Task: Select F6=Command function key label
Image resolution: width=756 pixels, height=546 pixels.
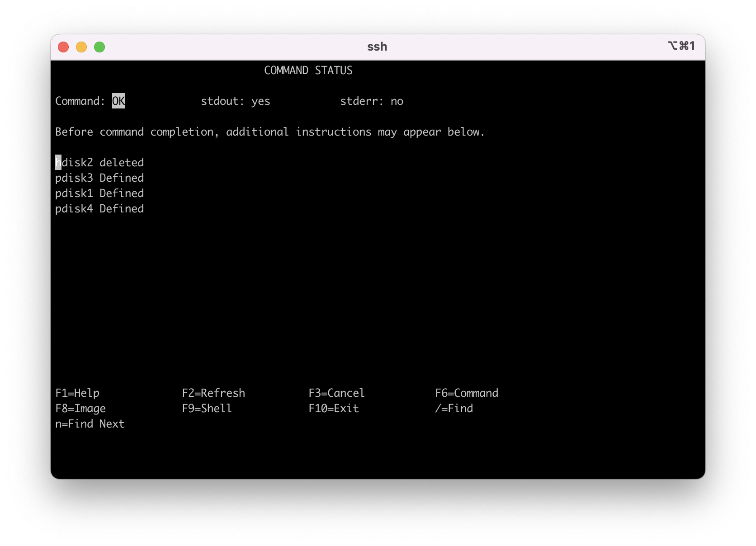Action: [467, 393]
